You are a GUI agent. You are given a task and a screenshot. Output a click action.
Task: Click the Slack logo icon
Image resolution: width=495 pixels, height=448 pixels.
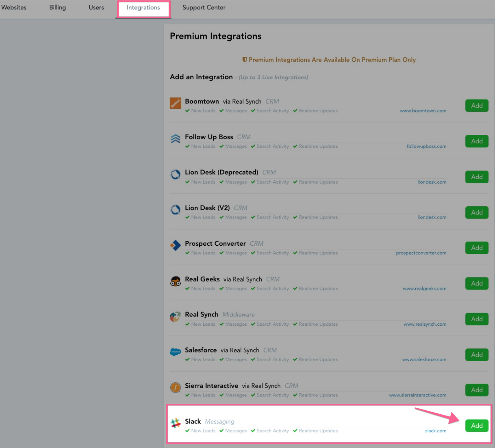point(176,423)
